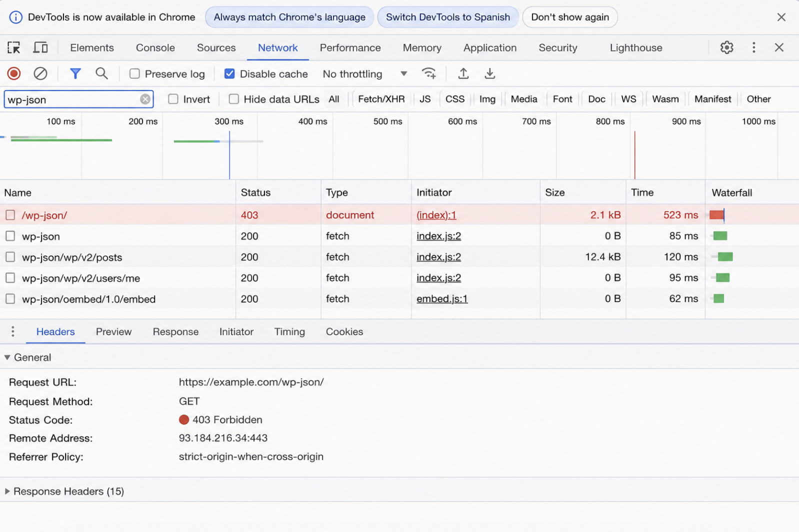Open the detail pane three-dot menu

(13, 331)
